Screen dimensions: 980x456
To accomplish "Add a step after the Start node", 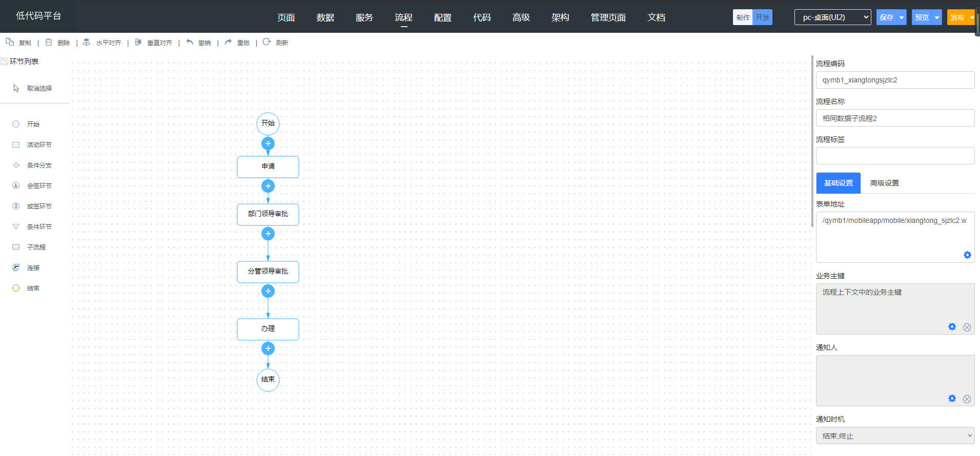I will [268, 143].
